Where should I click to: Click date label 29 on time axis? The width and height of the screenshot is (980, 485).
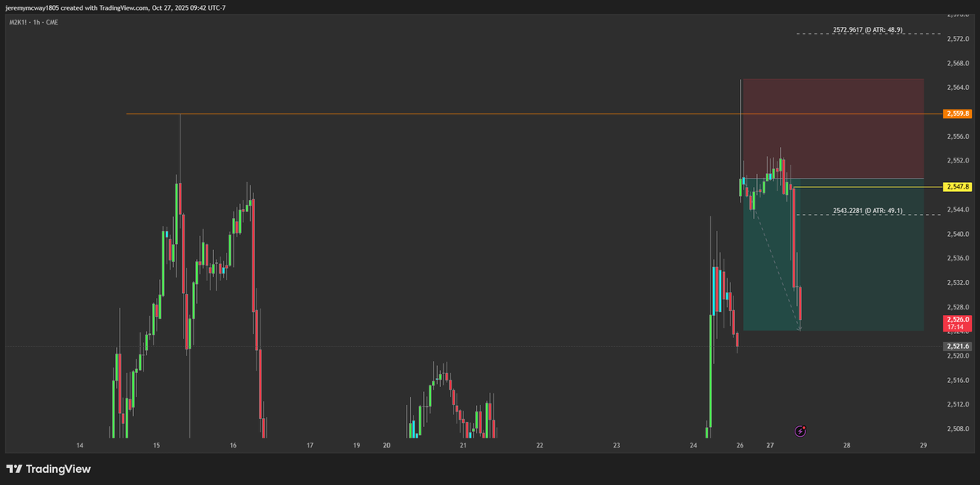point(923,446)
